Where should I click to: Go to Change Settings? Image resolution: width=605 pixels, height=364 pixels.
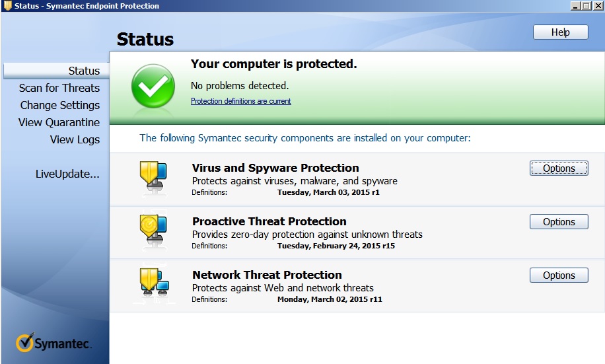(60, 105)
